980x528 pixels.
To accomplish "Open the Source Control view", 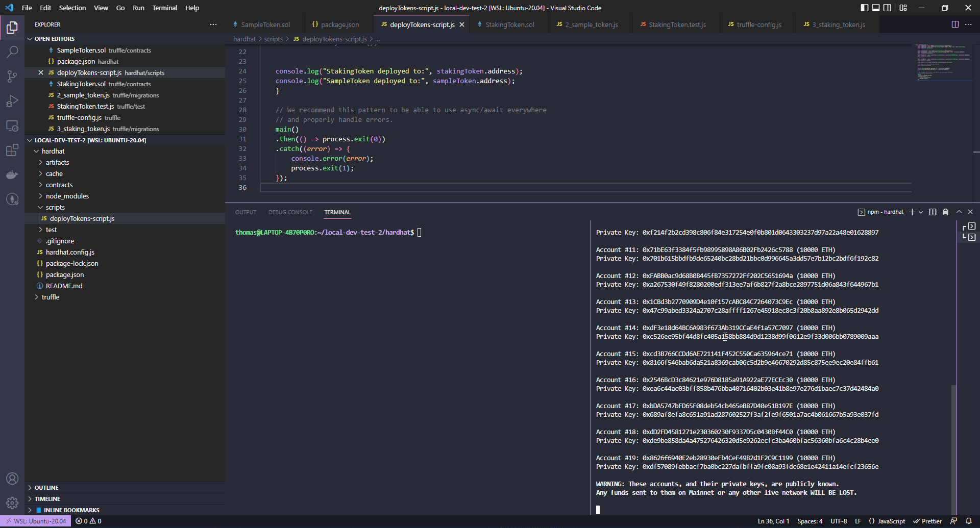I will pos(12,76).
